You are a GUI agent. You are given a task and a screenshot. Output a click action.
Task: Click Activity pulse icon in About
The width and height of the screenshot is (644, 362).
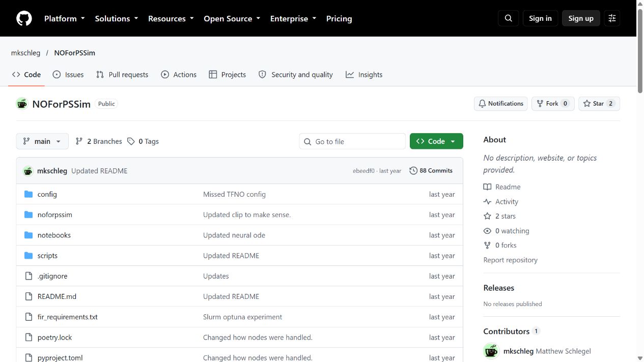[487, 201]
